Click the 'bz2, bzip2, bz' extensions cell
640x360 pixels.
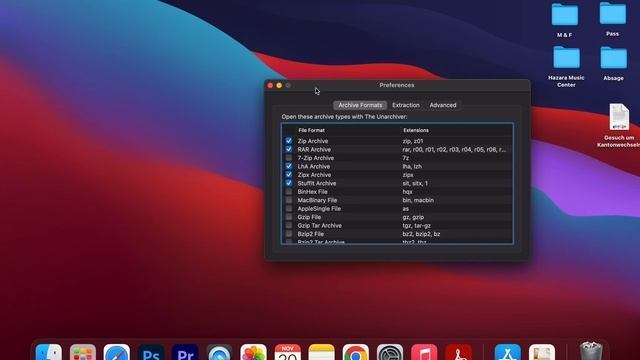coord(421,234)
